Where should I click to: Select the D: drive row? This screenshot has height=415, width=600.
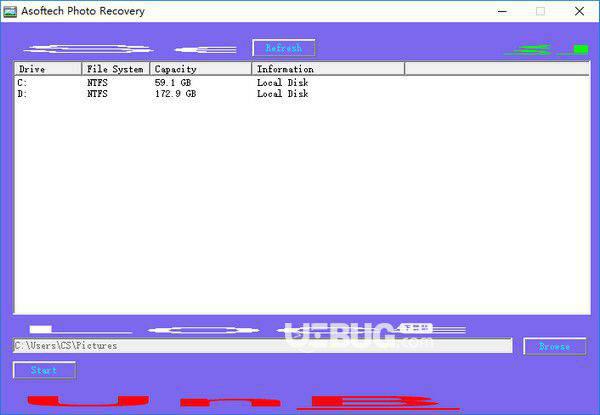302,94
